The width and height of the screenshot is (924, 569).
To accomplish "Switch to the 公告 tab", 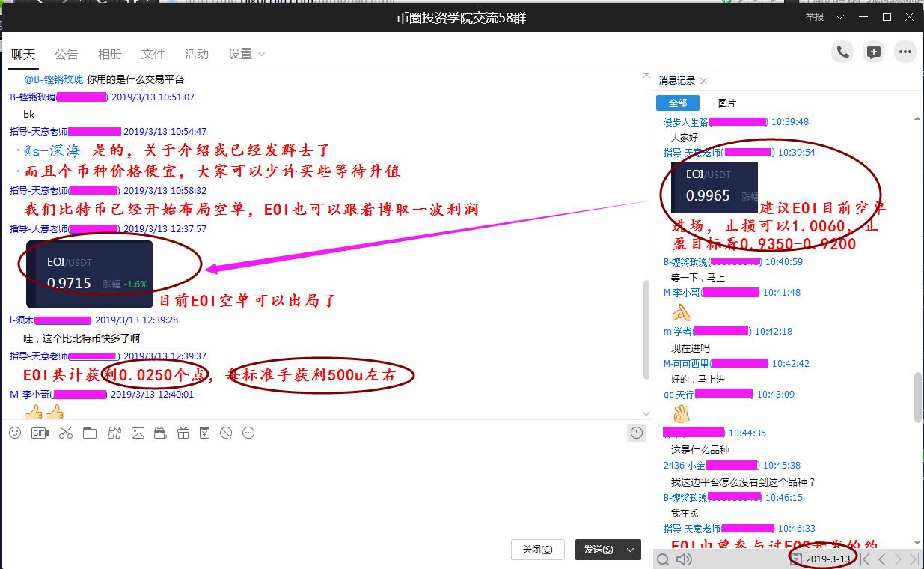I will pyautogui.click(x=66, y=54).
